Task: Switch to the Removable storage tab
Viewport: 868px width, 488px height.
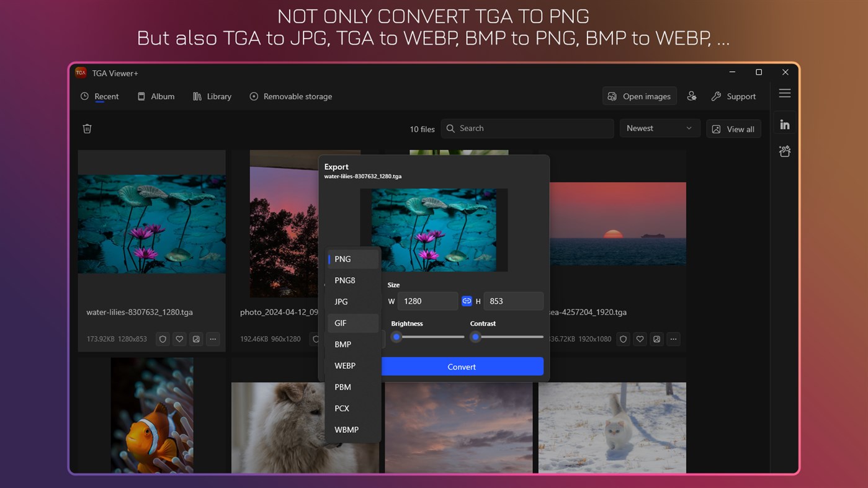Action: 290,96
